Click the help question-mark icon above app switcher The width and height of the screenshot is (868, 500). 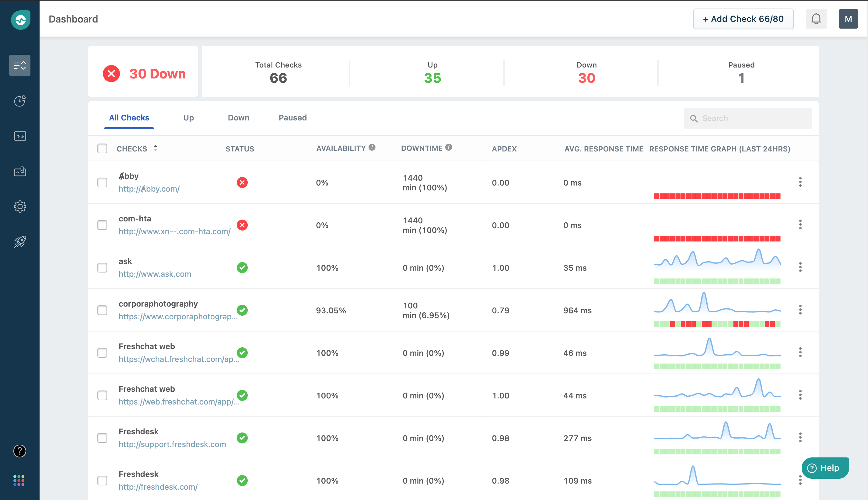[x=19, y=451]
